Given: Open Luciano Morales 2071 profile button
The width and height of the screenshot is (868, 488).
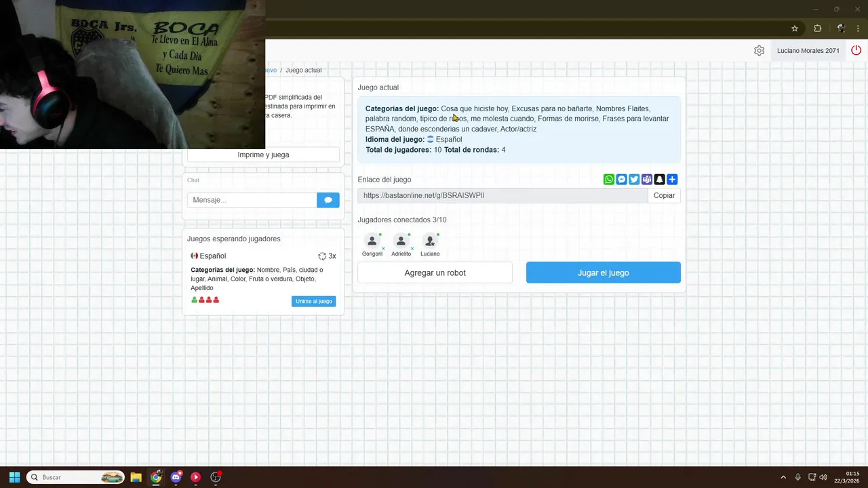Looking at the screenshot, I should point(808,51).
